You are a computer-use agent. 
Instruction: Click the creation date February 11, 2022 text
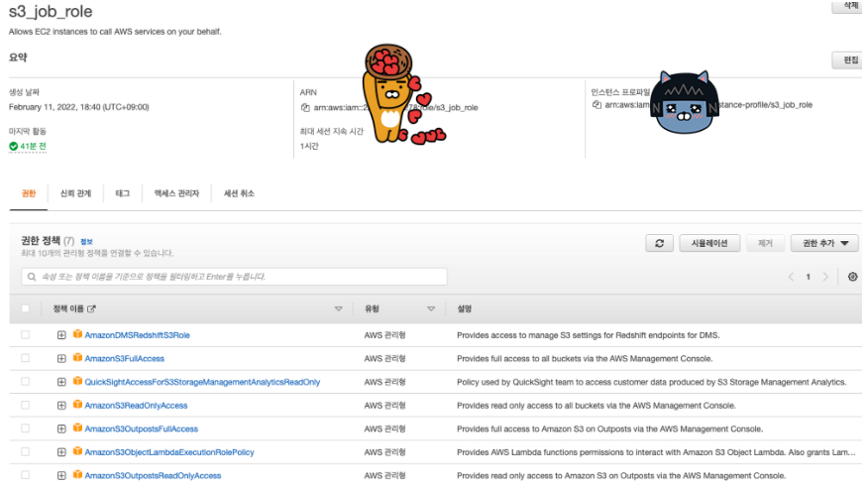78,107
